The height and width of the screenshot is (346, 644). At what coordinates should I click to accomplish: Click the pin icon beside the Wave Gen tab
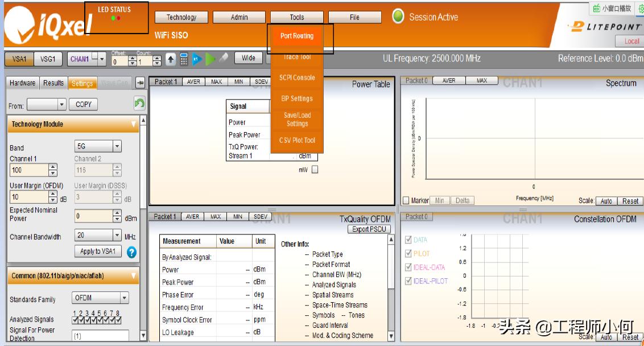(140, 83)
